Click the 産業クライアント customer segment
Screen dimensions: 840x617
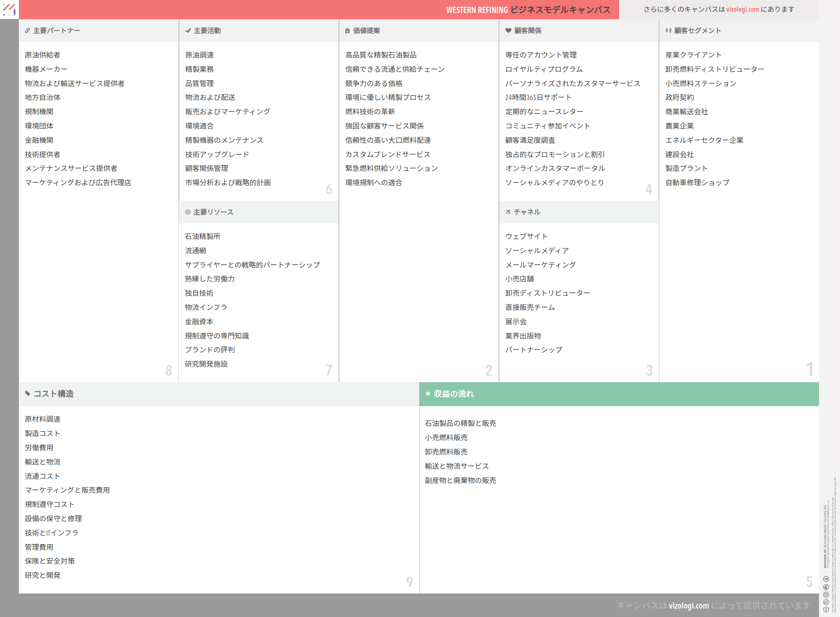click(693, 55)
